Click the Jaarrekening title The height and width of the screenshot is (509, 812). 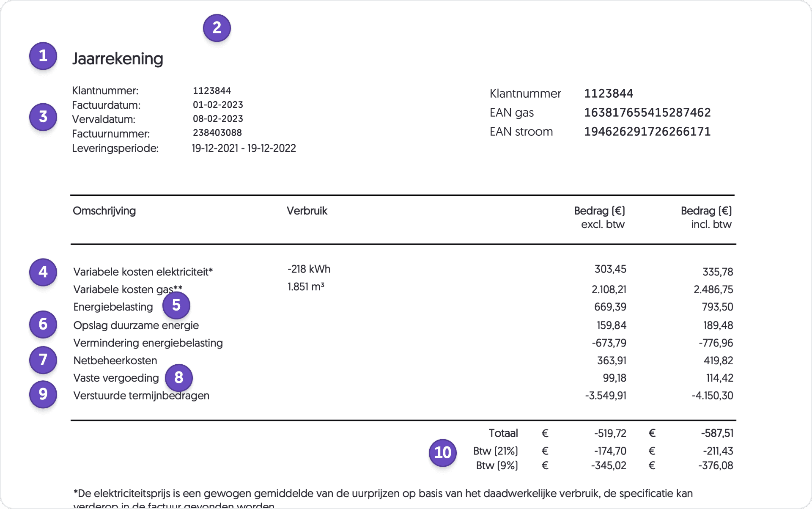pos(118,59)
